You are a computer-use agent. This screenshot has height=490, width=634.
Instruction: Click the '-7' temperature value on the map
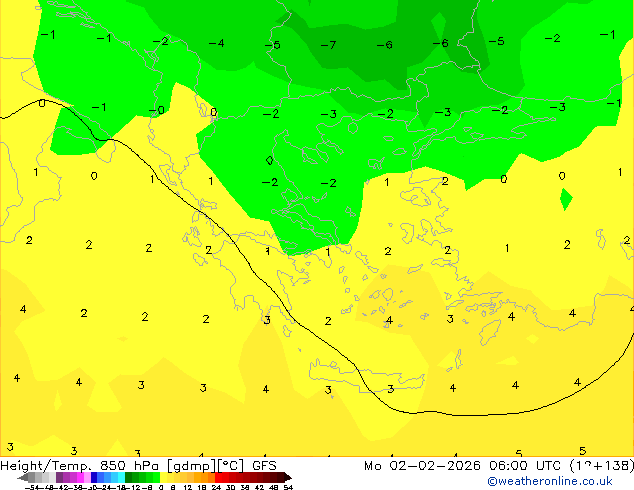pyautogui.click(x=328, y=45)
